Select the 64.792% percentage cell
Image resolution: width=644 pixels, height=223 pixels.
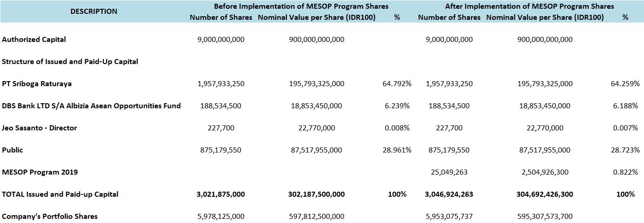[397, 84]
